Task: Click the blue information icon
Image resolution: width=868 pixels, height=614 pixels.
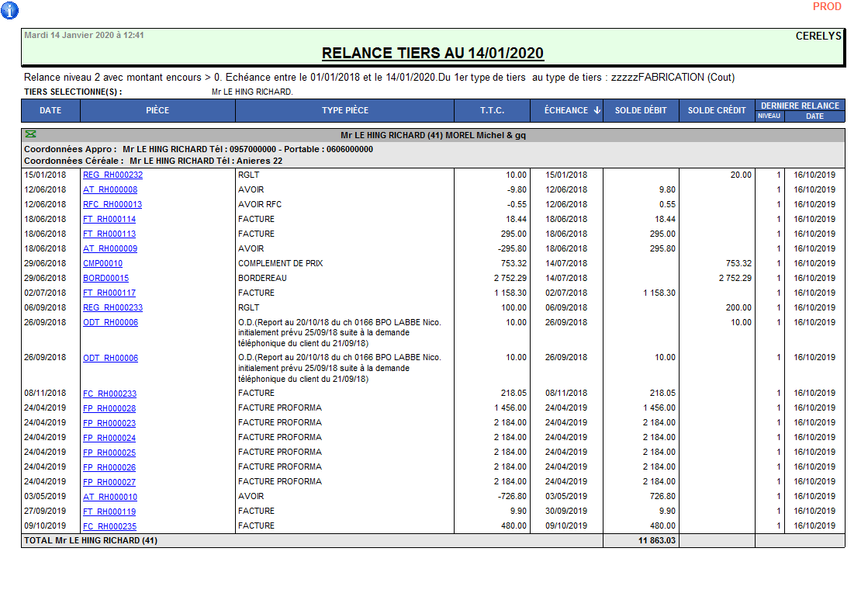Action: (x=9, y=10)
